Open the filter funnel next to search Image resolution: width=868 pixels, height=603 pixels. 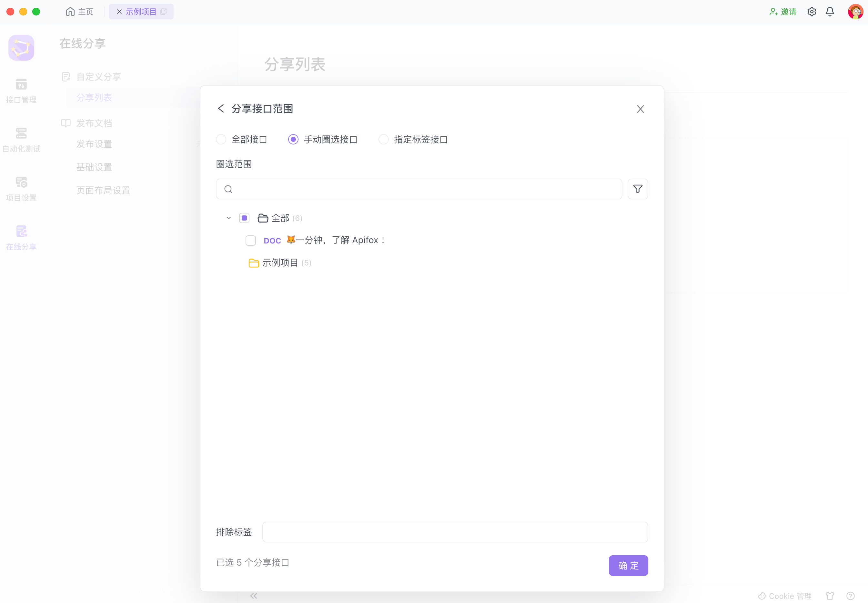click(638, 189)
